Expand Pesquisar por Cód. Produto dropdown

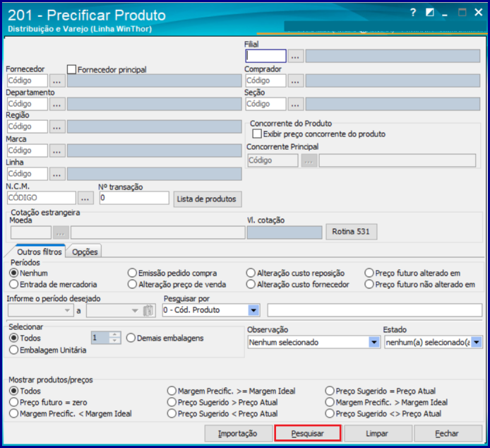coord(253,310)
